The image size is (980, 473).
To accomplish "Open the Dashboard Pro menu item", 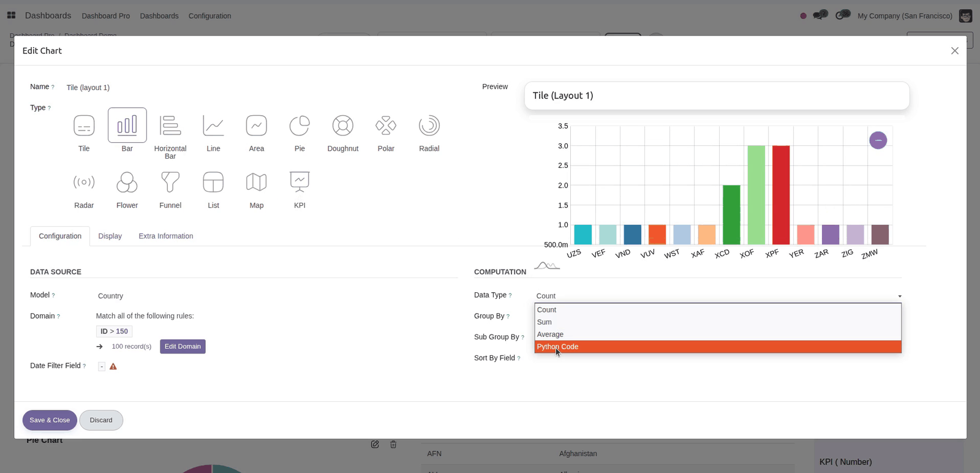I will tap(106, 16).
